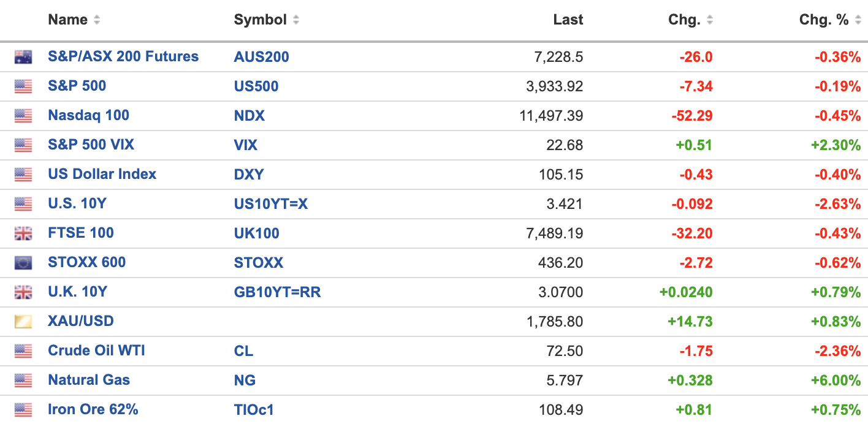Click the AUS200 symbol link
Image resolution: width=868 pixels, height=424 pixels.
coord(261,57)
